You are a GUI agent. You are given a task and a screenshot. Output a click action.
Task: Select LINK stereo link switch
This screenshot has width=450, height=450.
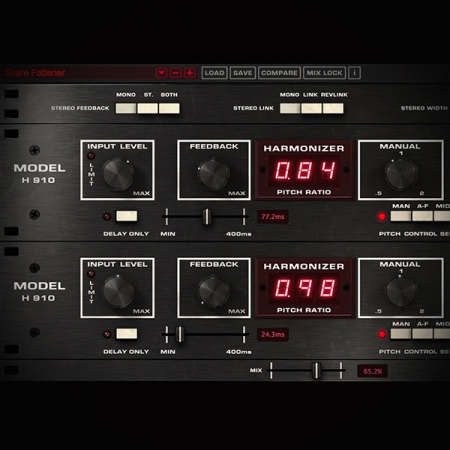[311, 108]
